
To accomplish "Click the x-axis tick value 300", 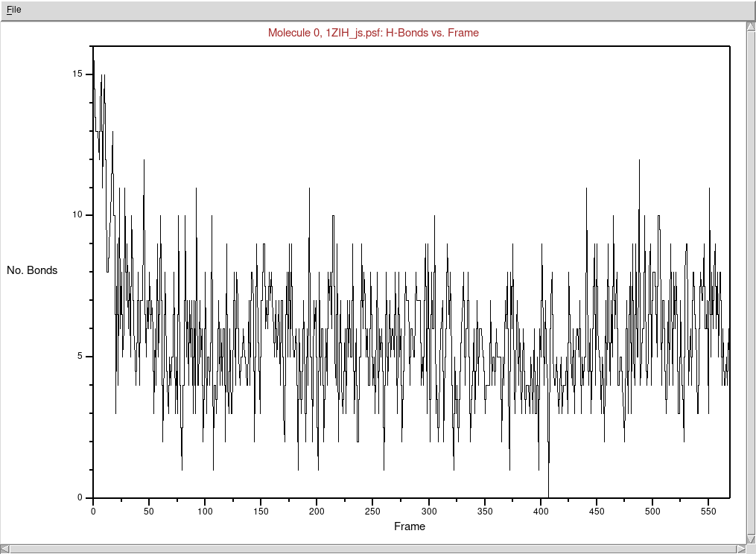I will click(x=429, y=512).
